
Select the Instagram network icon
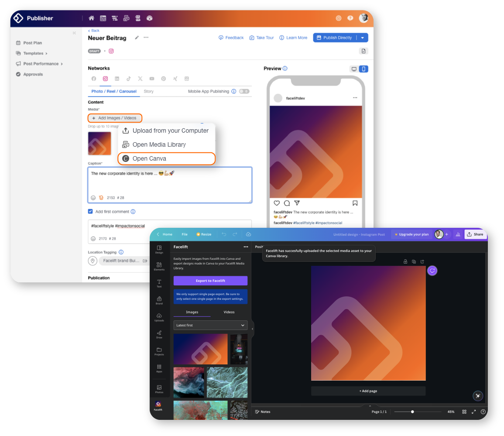tap(105, 79)
